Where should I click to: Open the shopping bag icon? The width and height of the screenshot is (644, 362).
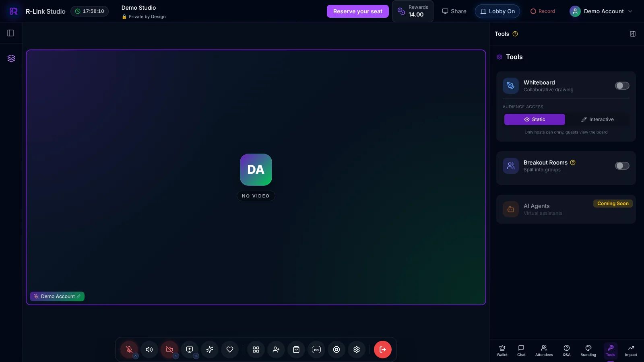296,350
